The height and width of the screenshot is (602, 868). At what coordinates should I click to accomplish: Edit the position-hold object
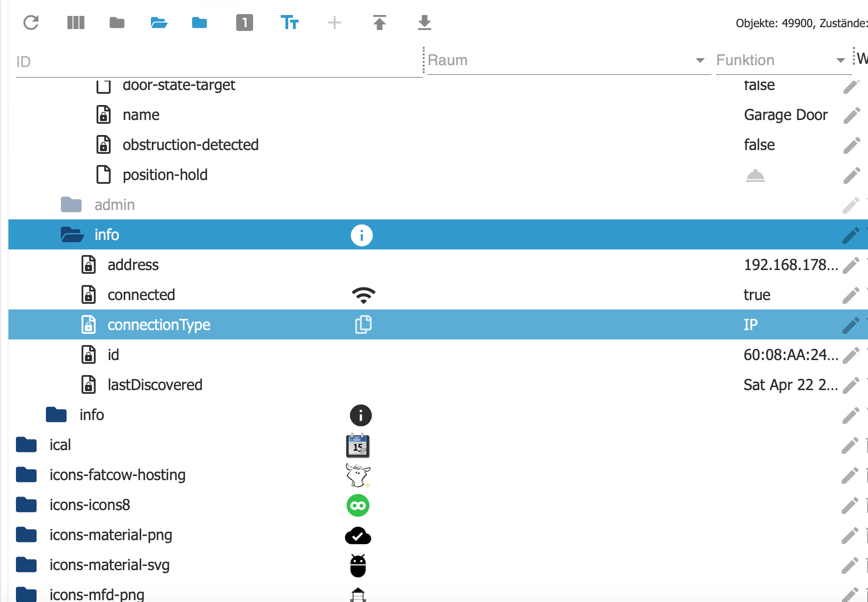(x=852, y=175)
